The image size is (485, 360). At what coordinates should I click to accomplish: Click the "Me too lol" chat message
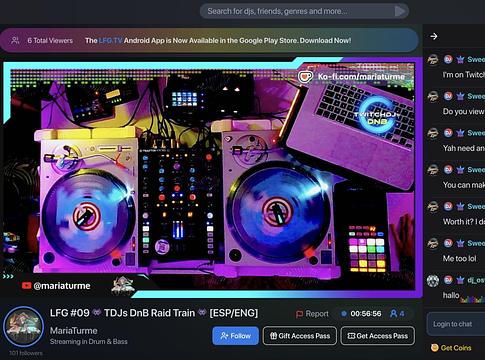[459, 258]
